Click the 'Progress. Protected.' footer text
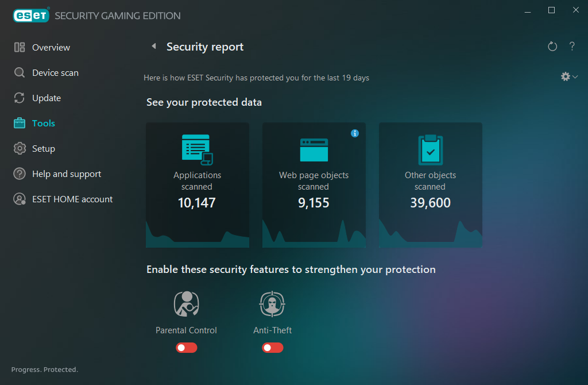Screen dimensions: 588x385 point(45,369)
